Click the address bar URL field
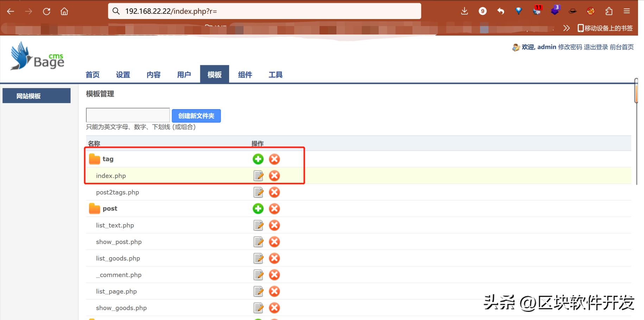 click(265, 11)
